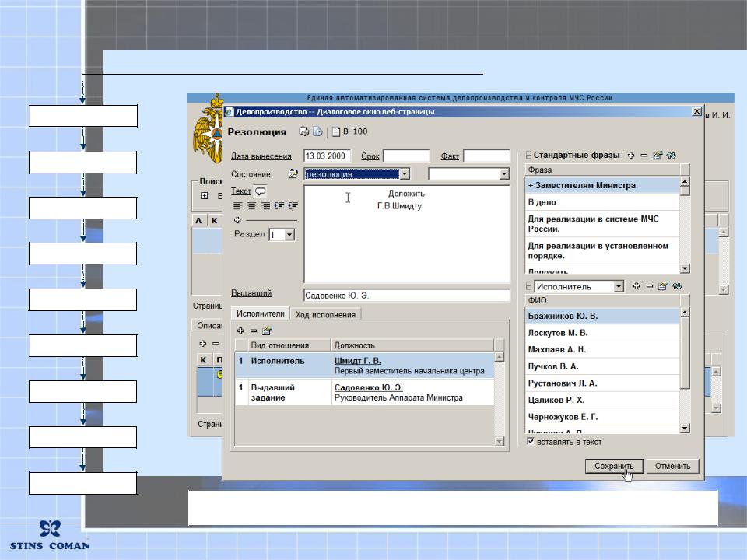
Task: Click the Сохранить button
Action: [614, 466]
